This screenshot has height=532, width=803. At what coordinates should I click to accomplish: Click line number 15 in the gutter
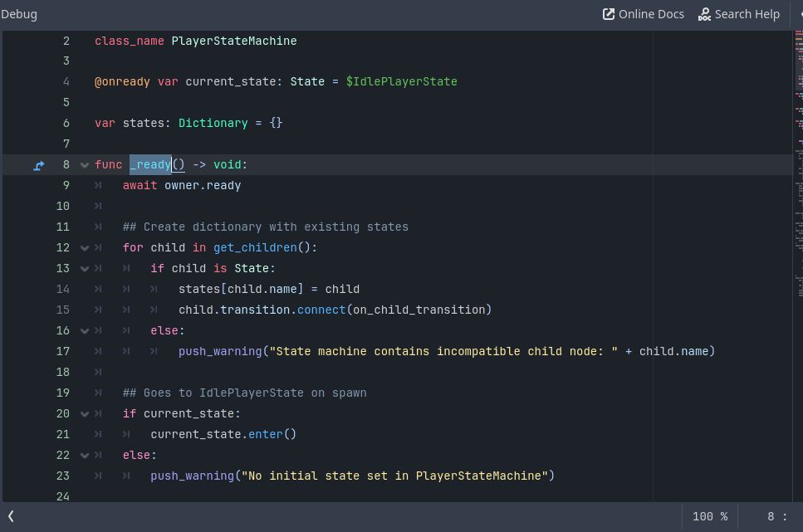[x=62, y=310]
